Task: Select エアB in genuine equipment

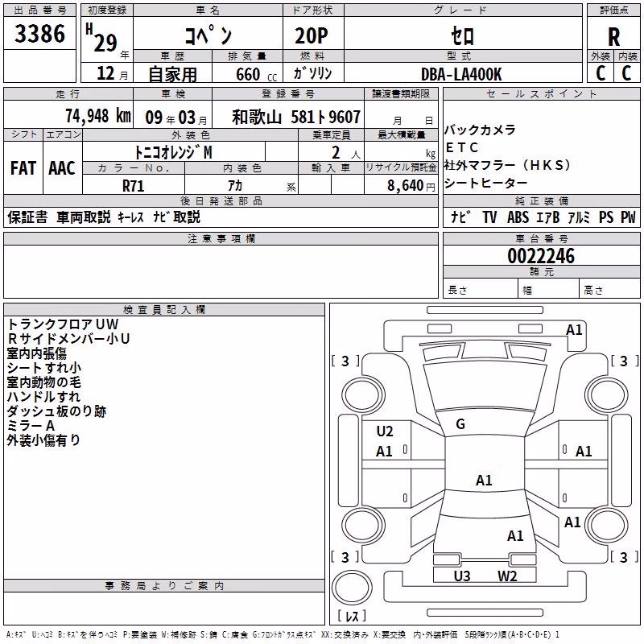Action: point(548,217)
